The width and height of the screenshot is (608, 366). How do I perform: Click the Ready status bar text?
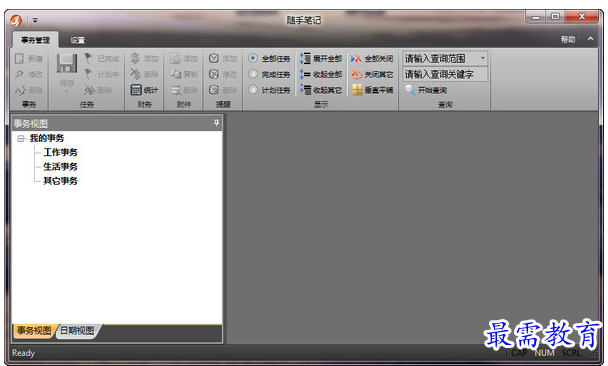click(x=23, y=353)
